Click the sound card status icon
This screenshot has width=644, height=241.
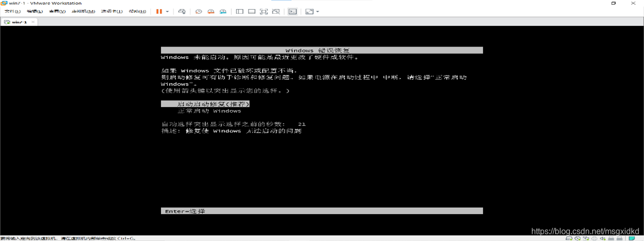click(603, 238)
